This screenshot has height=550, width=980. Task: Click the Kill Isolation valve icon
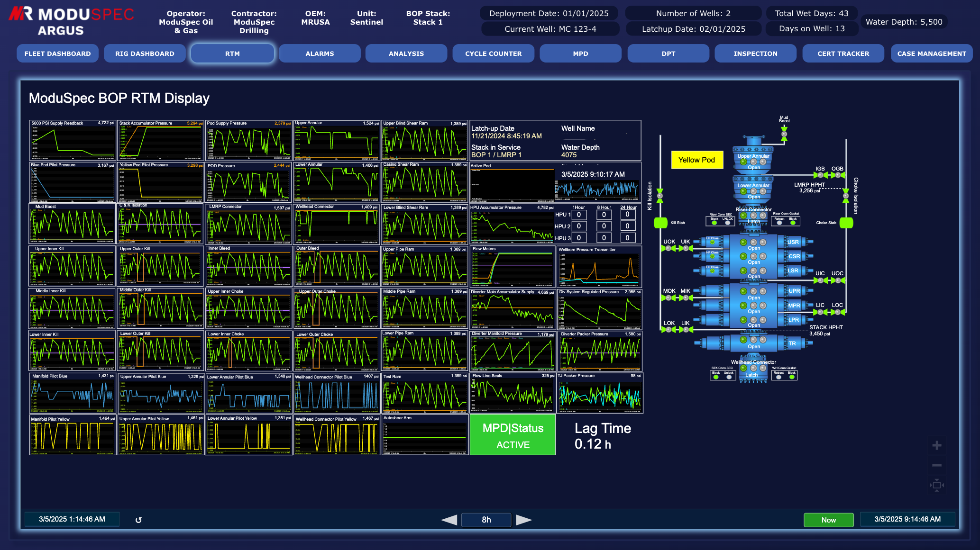click(659, 195)
